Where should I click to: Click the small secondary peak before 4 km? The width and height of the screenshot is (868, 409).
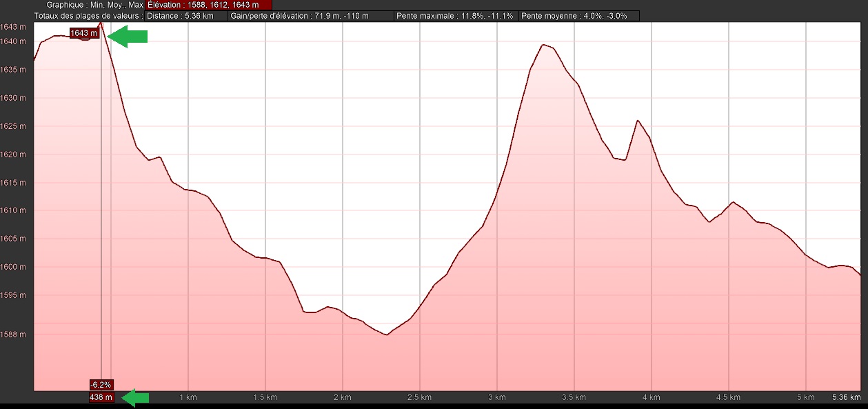[638, 121]
